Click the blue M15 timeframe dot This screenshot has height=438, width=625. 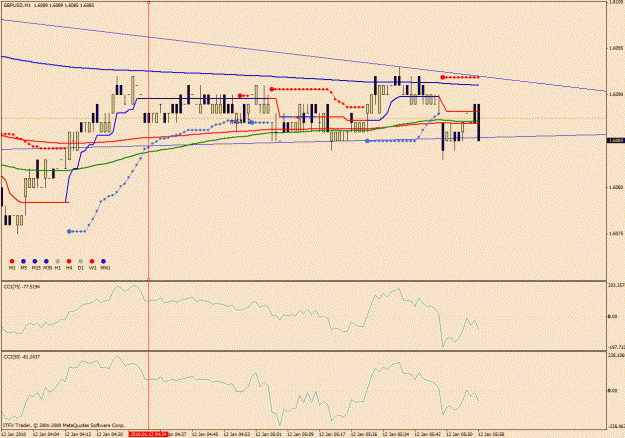click(35, 261)
